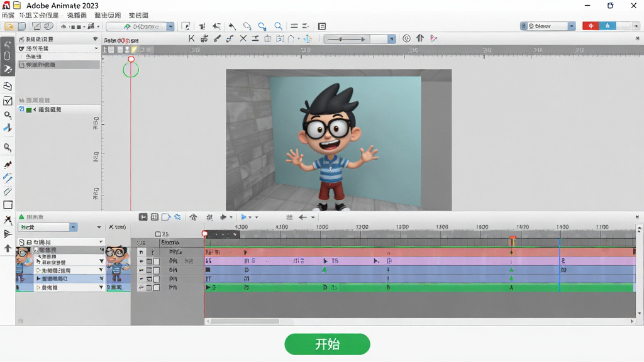This screenshot has height=362, width=644.
Task: Click the X icon in the stage toolbar
Action: 243,38
